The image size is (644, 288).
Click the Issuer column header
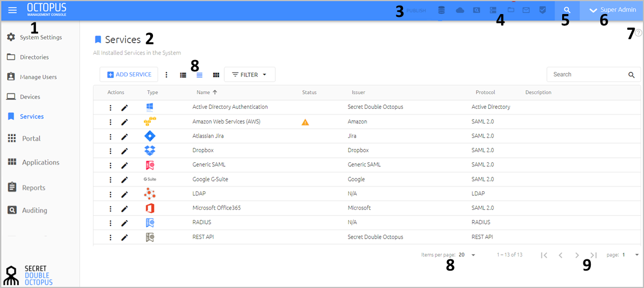[x=359, y=93]
